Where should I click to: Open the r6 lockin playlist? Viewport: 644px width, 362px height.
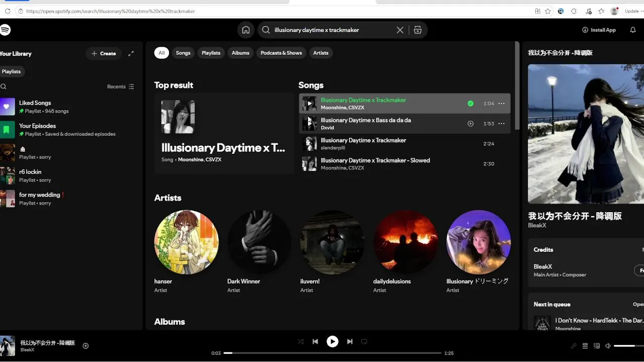coord(70,175)
